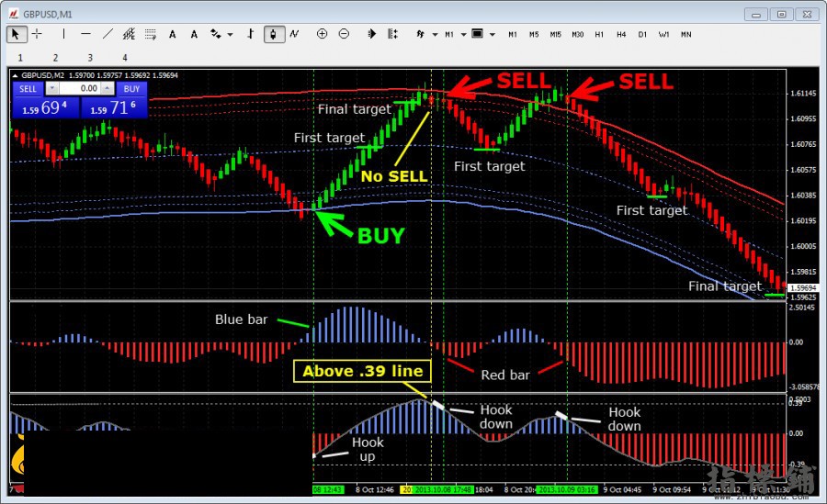Toggle chart auto scroll

coord(371,34)
